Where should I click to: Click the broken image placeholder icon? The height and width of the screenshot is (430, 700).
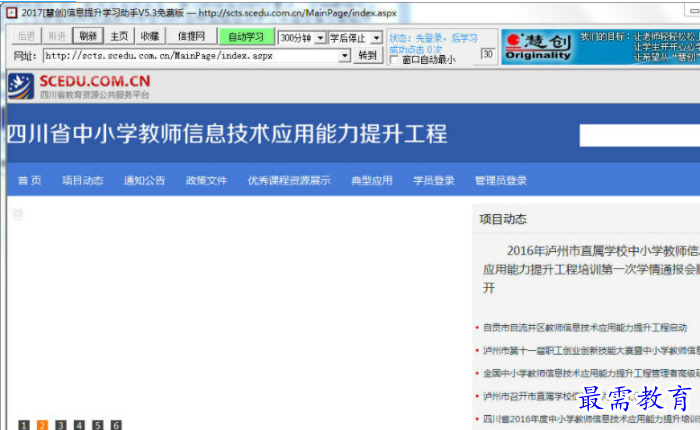(x=18, y=214)
